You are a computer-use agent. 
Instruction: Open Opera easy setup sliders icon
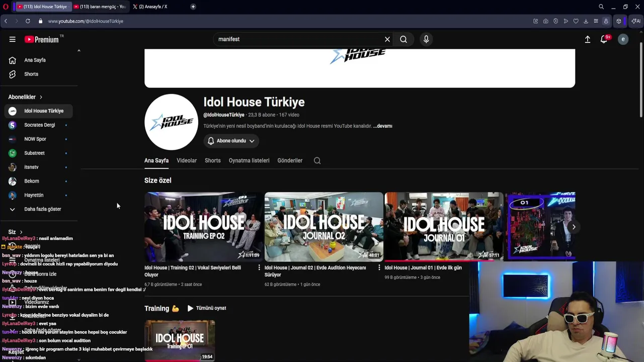point(596,21)
